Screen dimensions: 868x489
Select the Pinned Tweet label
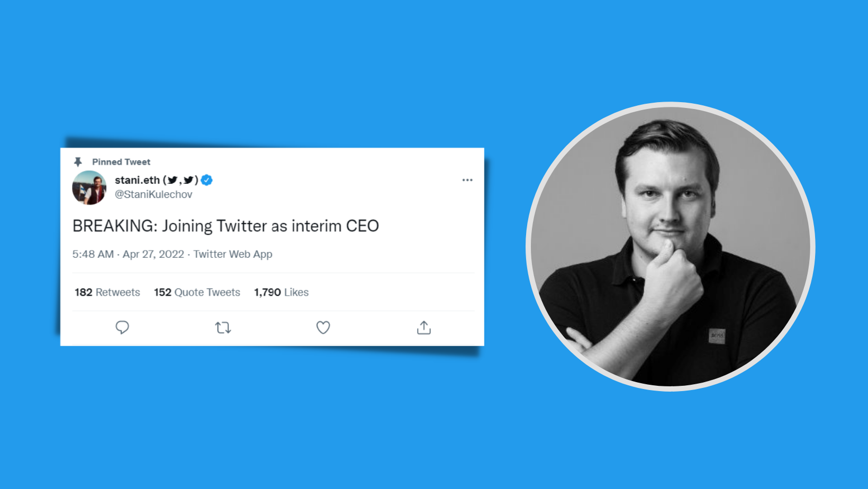121,161
